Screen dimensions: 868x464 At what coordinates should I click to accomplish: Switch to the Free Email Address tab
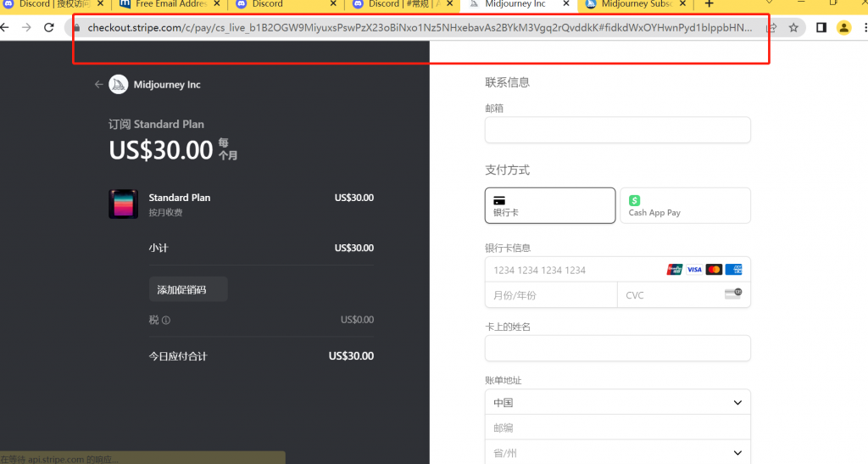click(170, 4)
